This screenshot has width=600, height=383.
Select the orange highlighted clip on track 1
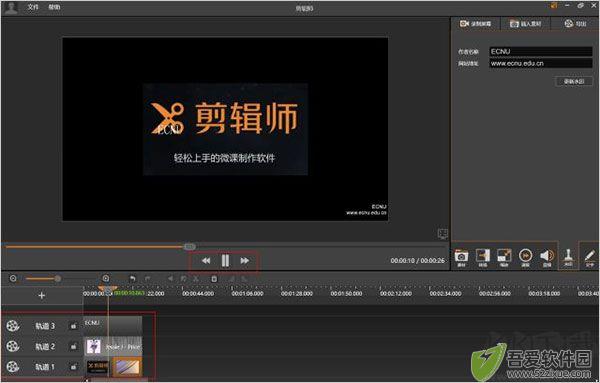[127, 367]
